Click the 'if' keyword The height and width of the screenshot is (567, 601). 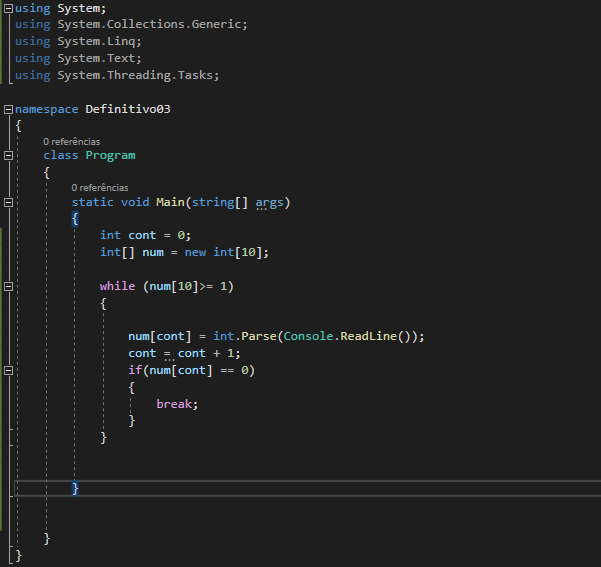135,370
